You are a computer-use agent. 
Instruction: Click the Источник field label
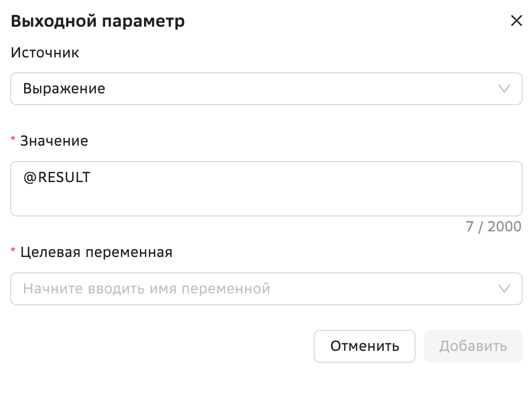click(45, 52)
